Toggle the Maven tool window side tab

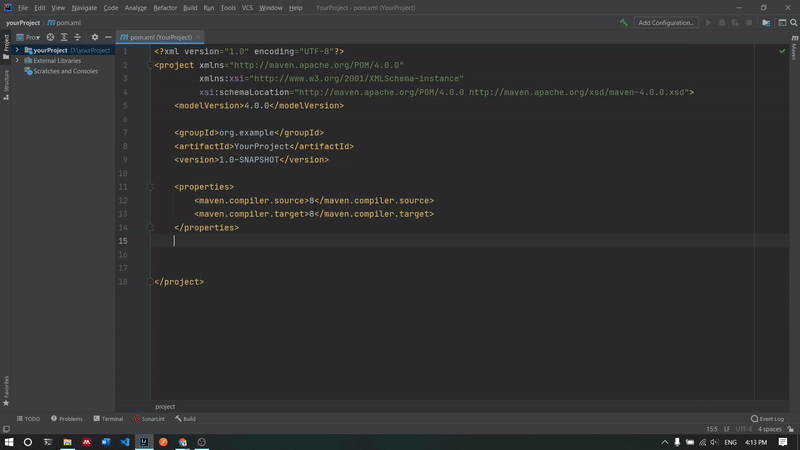coord(794,48)
